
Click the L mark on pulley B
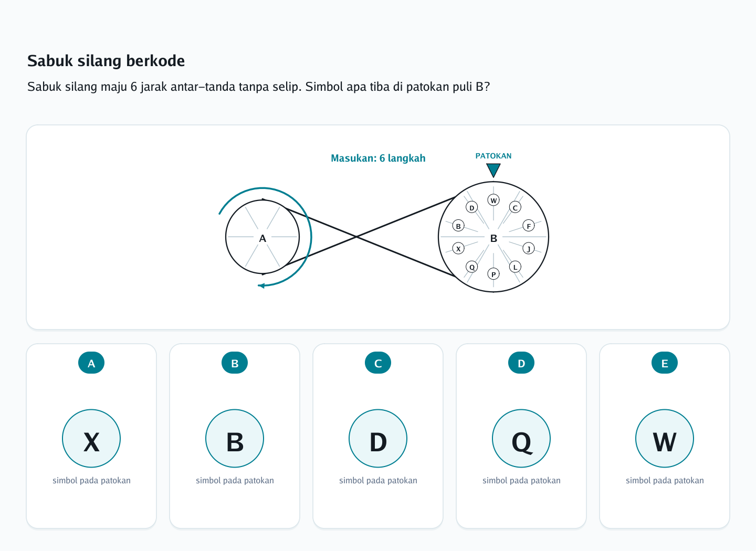(x=515, y=267)
